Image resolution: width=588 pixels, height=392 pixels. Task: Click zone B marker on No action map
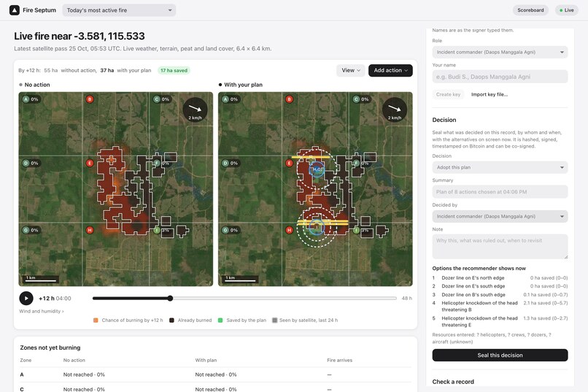90,99
